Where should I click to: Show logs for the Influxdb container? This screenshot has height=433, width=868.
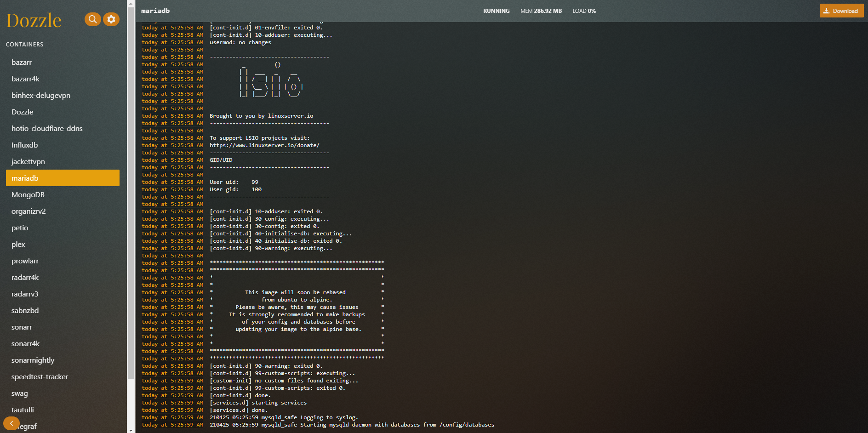[x=25, y=145]
